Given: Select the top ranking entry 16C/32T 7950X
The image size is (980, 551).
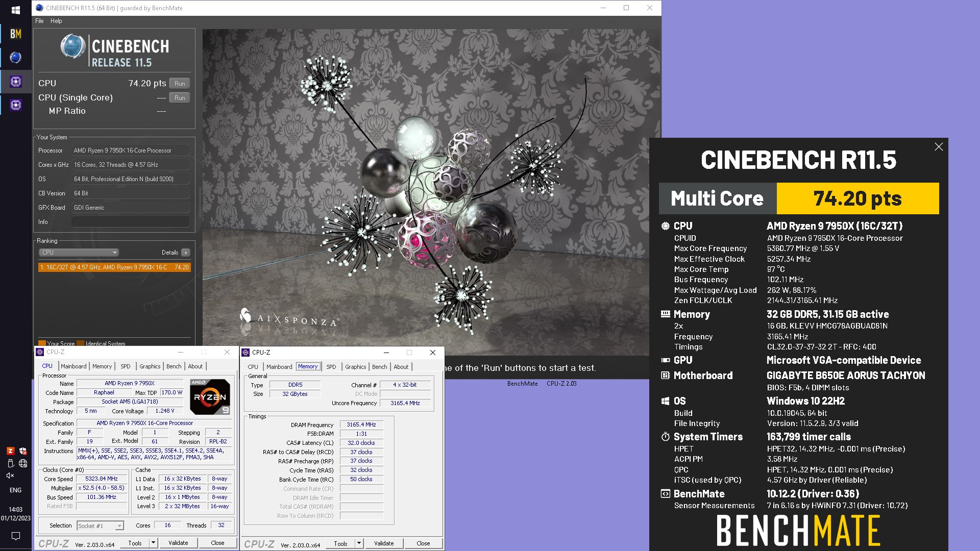Looking at the screenshot, I should coord(114,267).
